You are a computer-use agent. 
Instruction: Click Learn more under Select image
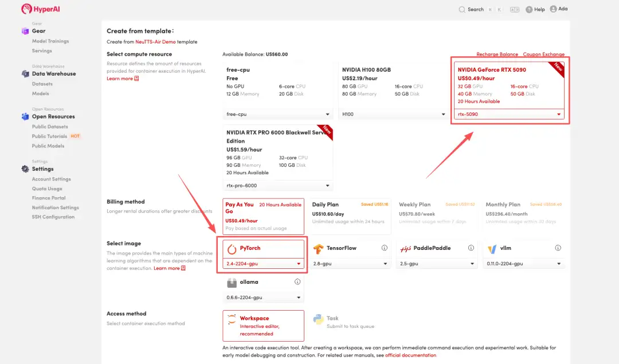pos(166,268)
